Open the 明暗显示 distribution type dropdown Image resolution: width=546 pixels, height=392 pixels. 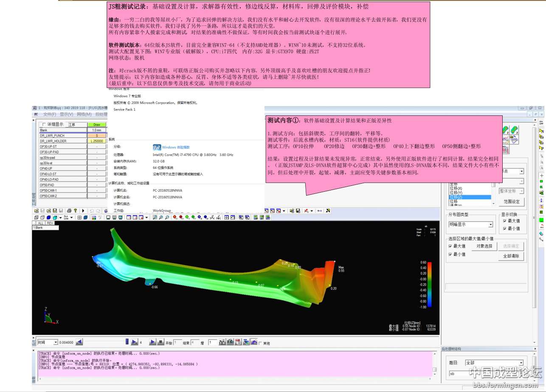pos(490,224)
